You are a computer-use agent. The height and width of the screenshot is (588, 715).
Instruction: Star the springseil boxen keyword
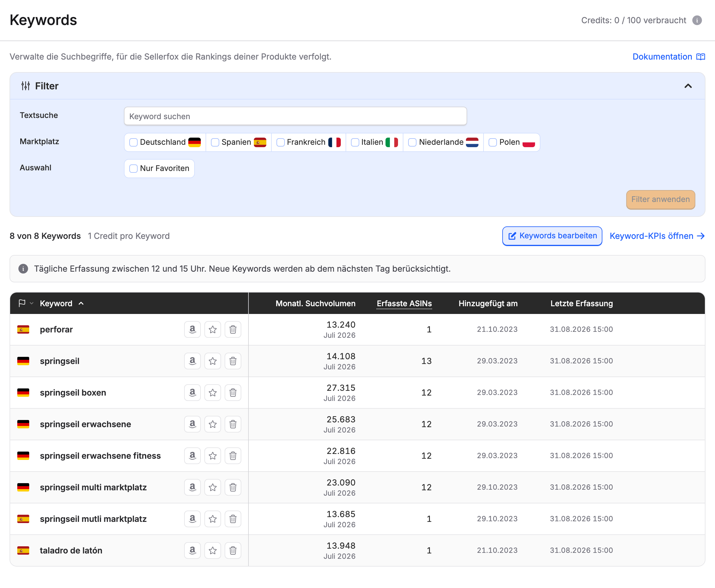click(213, 392)
